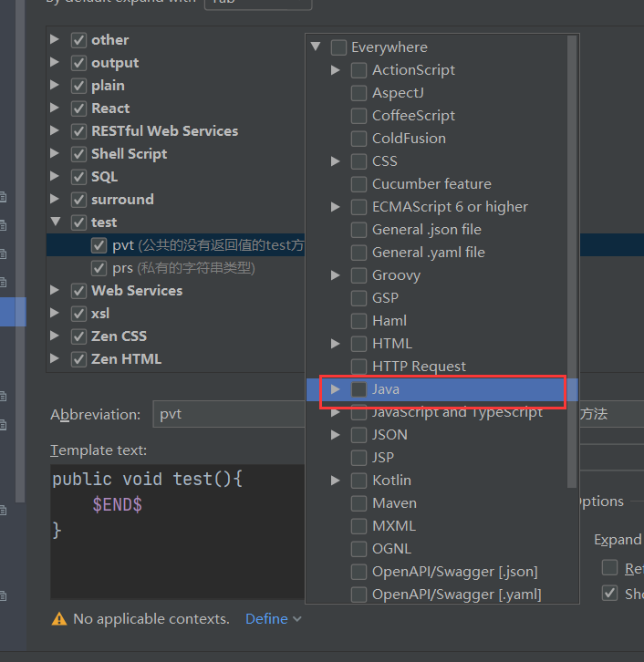
Task: Select the Haml context entry
Action: pyautogui.click(x=390, y=321)
